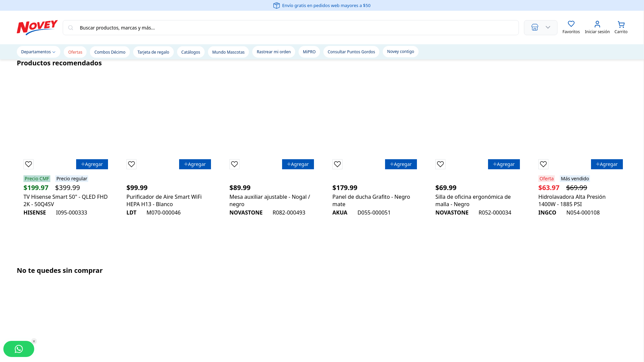Viewport: 644px width, 362px height.
Task: Visit Mundo Mascotas
Action: tap(228, 52)
